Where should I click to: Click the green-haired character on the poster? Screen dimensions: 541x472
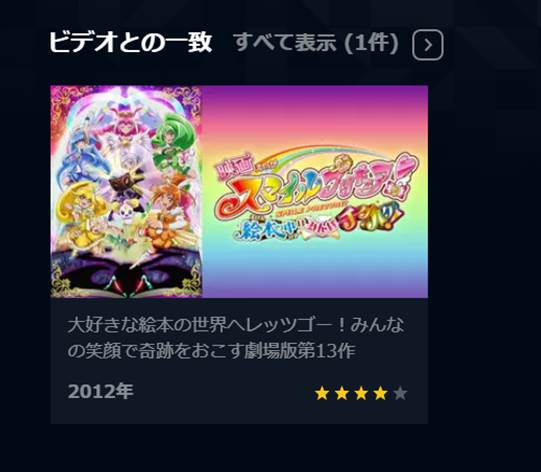(x=169, y=141)
